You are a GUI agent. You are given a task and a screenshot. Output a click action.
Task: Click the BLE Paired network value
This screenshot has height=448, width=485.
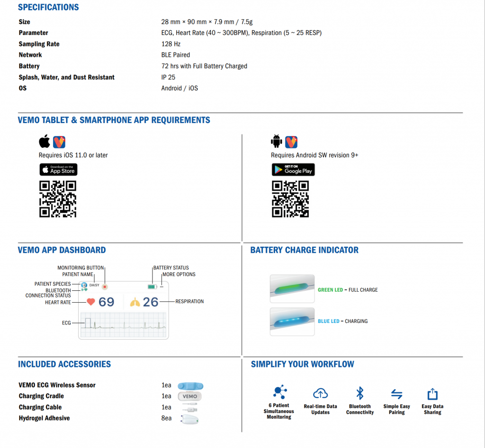tap(175, 55)
